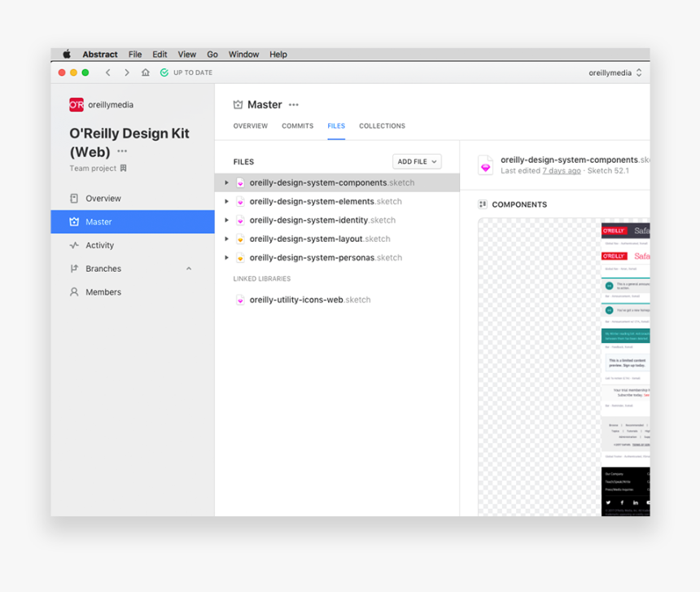Click sketch icon of utility-icons-web library

tap(240, 300)
